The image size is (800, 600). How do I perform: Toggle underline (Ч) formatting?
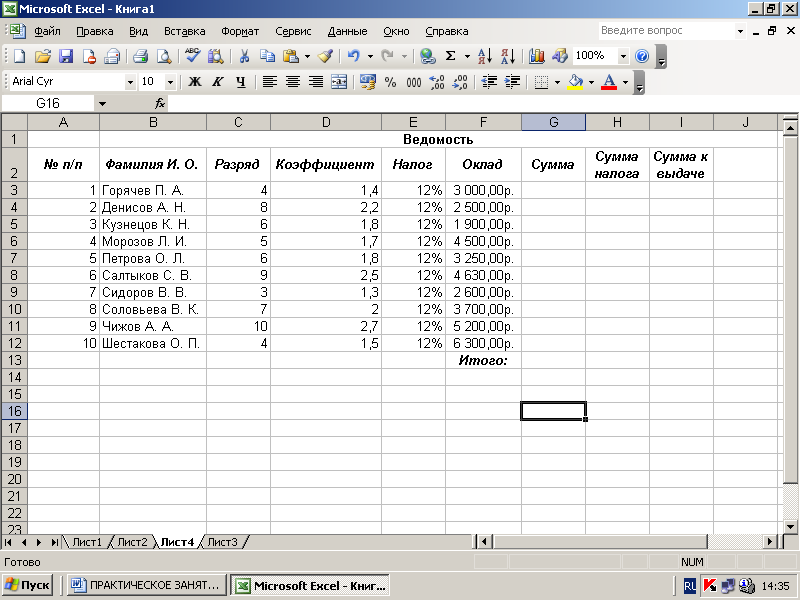point(241,82)
